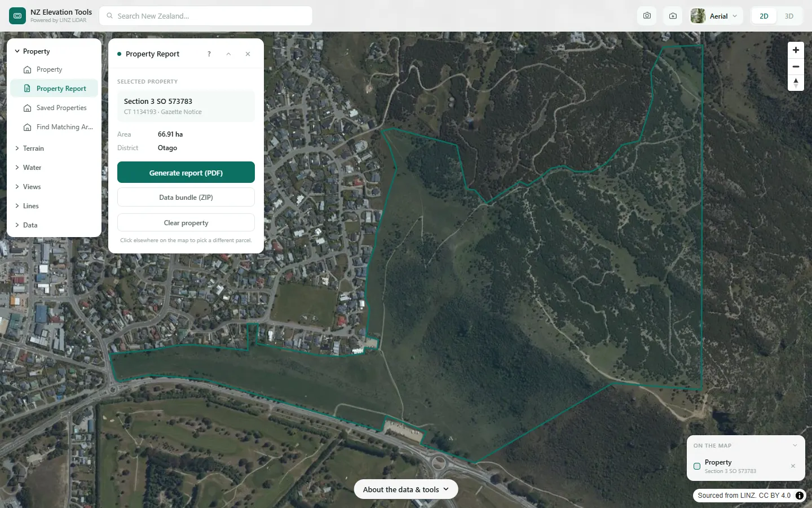Download the Data bundle (ZIP)
Screen dimensions: 812x508
click(186, 198)
